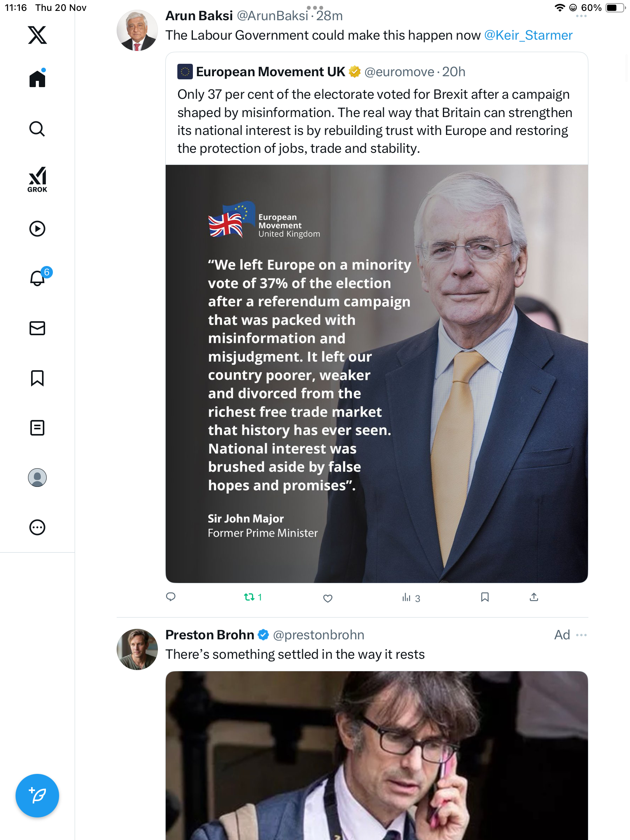
Task: Expand the More circle menu in sidebar
Action: [x=37, y=527]
